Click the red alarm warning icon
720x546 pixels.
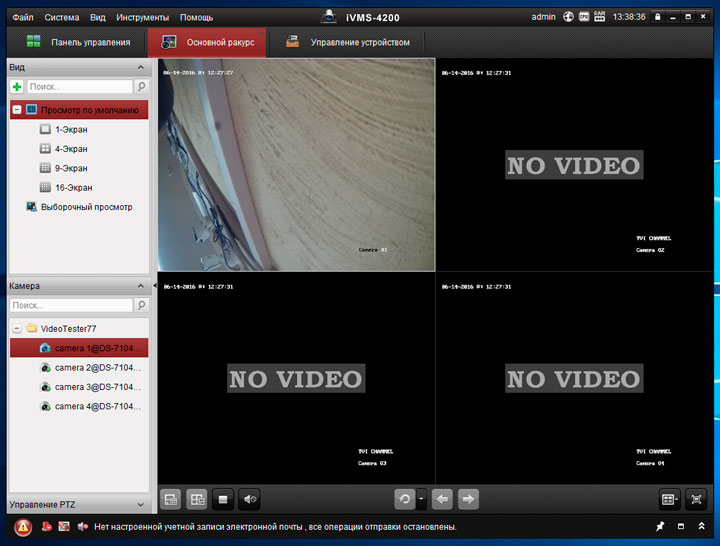pyautogui.click(x=23, y=526)
